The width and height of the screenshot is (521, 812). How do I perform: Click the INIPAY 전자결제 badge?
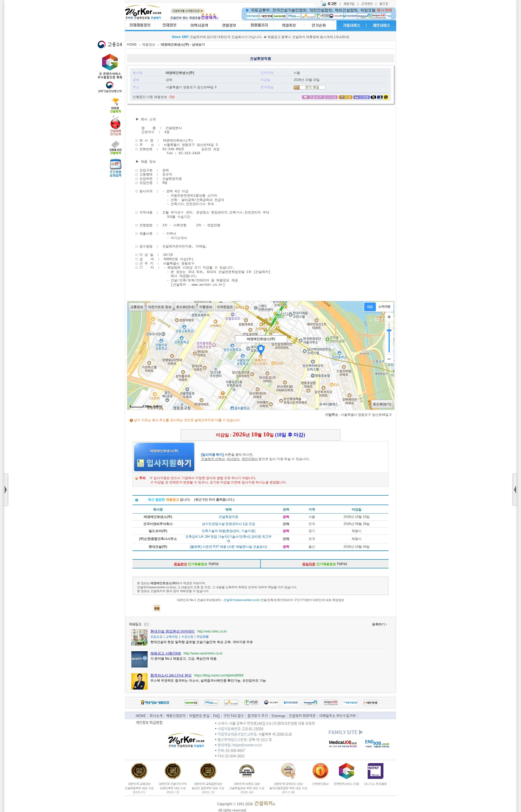pos(375,771)
